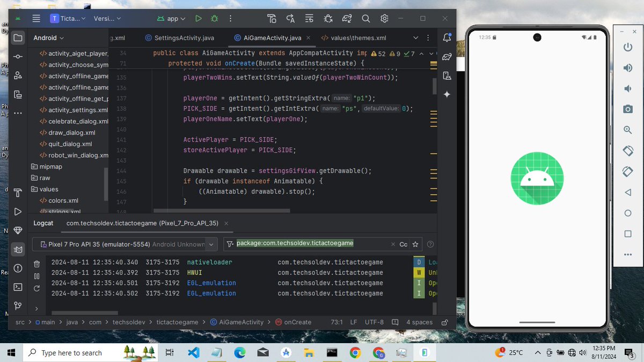644x362 pixels.
Task: Open the app run configuration dropdown
Action: [x=171, y=18]
